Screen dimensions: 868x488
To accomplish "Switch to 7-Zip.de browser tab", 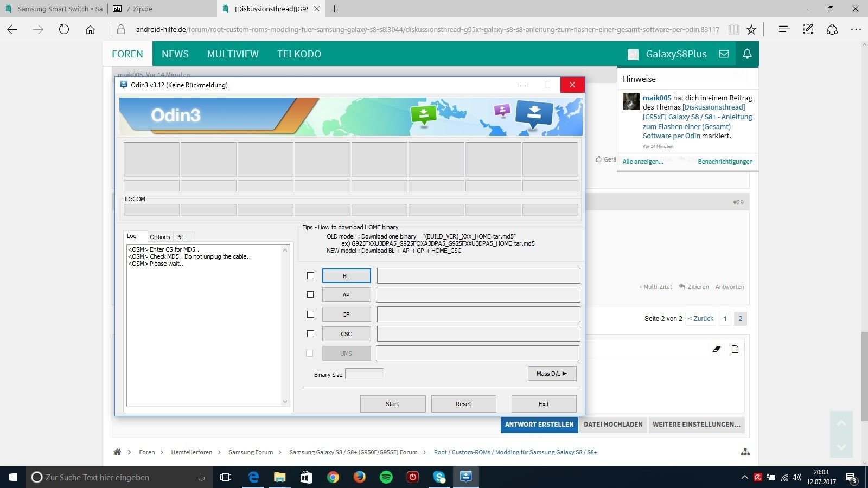I will tap(162, 9).
